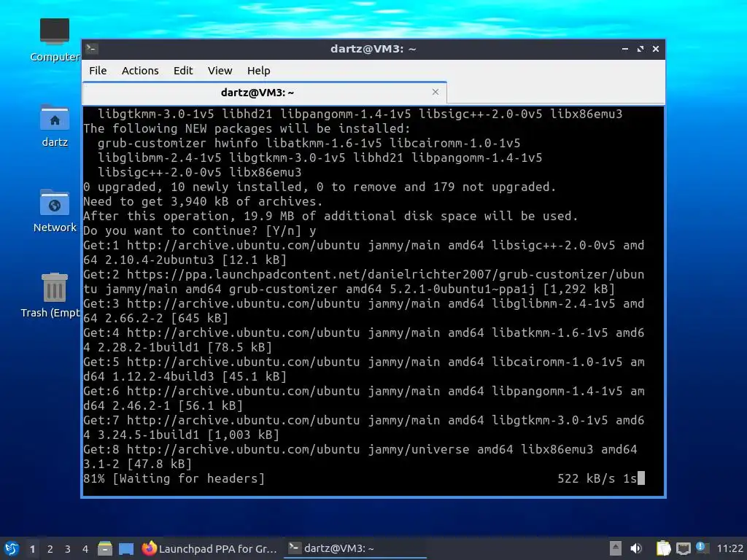The height and width of the screenshot is (560, 747).
Task: Switch to workspace 4
Action: (x=85, y=549)
